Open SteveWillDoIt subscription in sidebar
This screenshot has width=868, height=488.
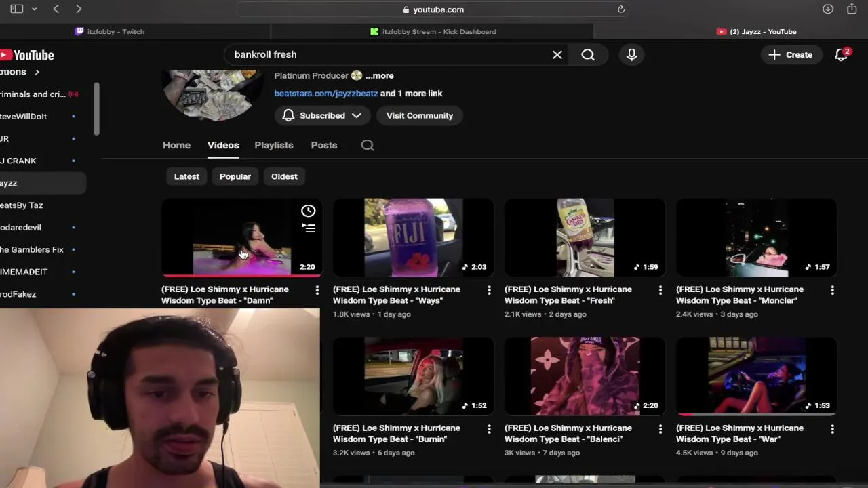click(x=39, y=117)
